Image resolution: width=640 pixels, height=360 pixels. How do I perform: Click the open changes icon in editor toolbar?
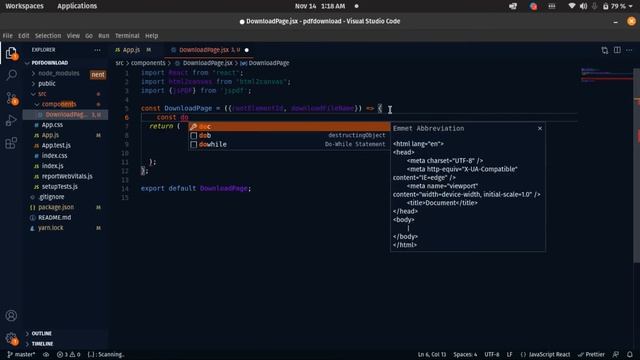click(x=604, y=50)
